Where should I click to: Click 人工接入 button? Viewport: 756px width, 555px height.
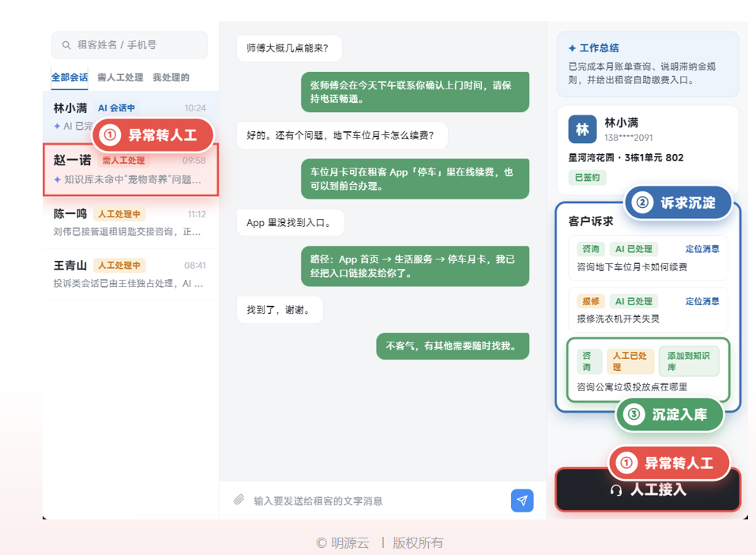click(x=648, y=490)
